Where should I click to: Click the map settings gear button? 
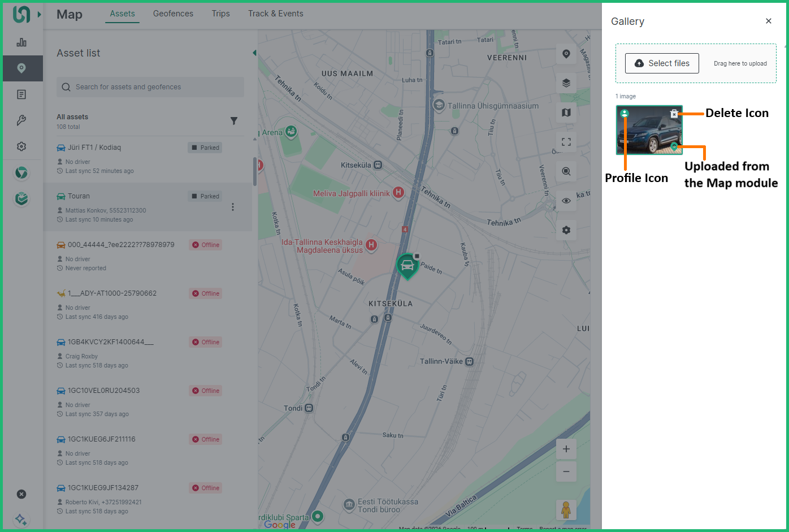pyautogui.click(x=566, y=230)
